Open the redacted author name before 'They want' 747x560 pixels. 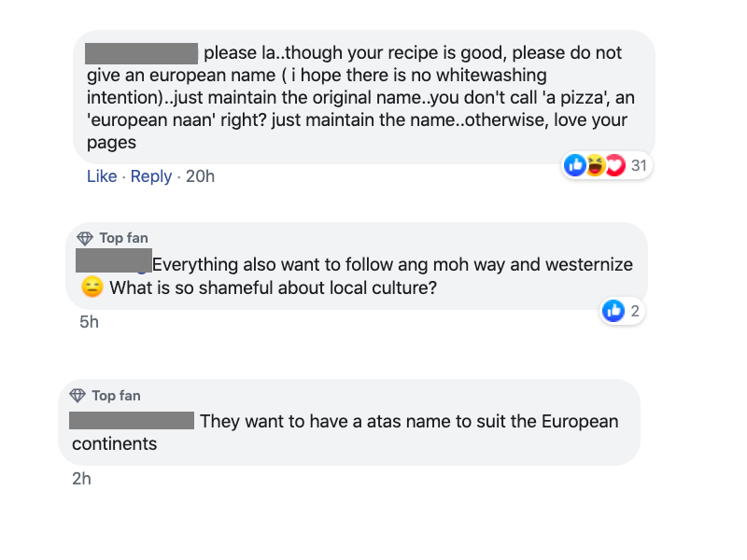coord(132,421)
